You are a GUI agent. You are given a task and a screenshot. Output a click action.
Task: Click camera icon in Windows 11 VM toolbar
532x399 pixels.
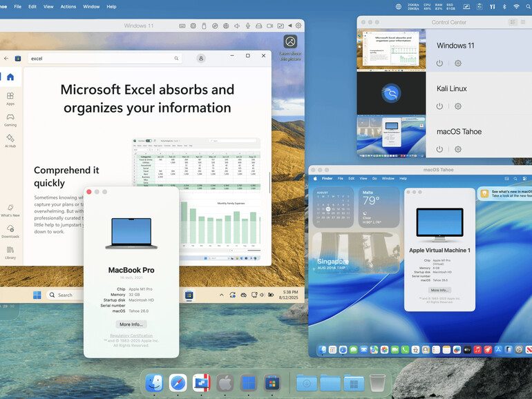click(x=269, y=26)
